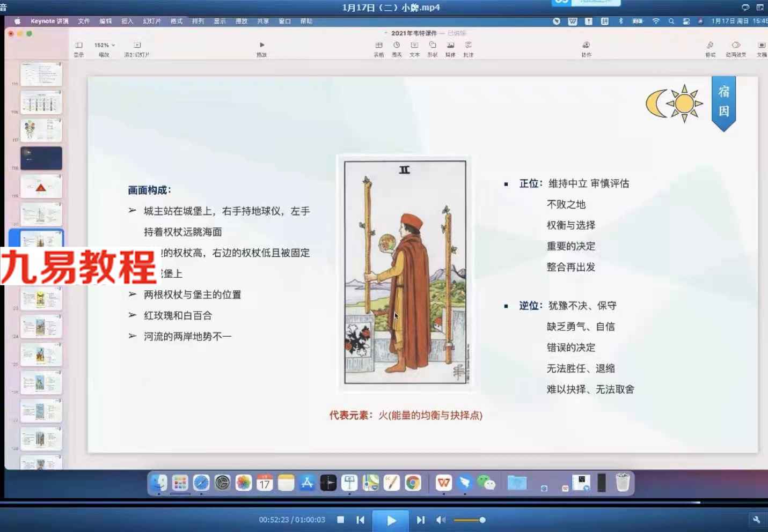This screenshot has height=532, width=768.
Task: Launch Safari from the Dock
Action: 201,483
